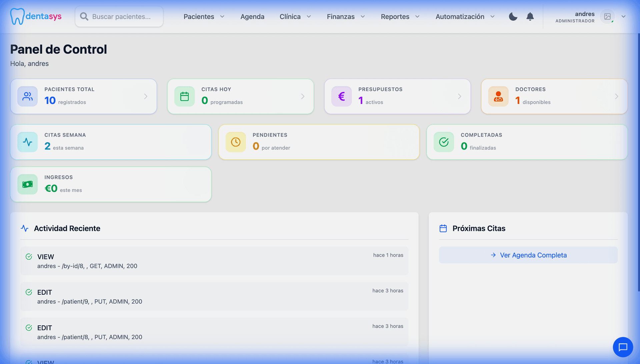Screen dimensions: 640x364
Task: Click the Pendientes clock icon
Action: [x=236, y=142]
